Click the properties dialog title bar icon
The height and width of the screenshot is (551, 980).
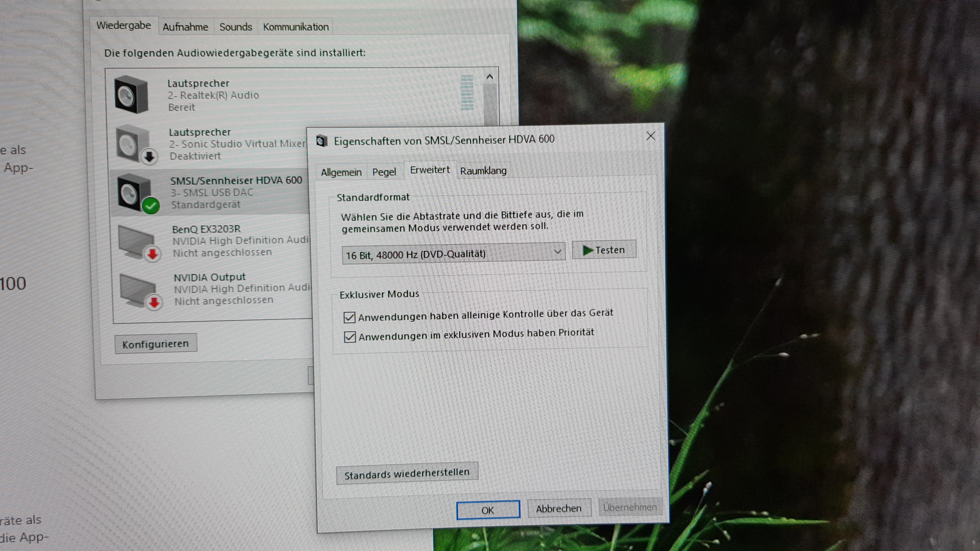[322, 141]
